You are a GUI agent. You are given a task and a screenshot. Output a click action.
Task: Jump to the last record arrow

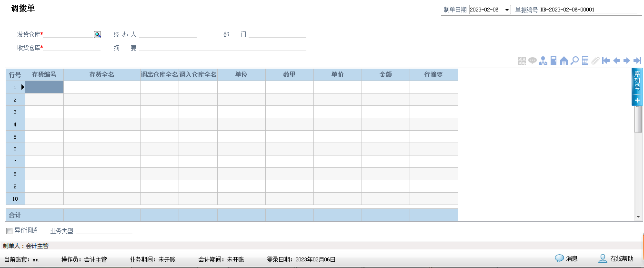[x=637, y=61]
